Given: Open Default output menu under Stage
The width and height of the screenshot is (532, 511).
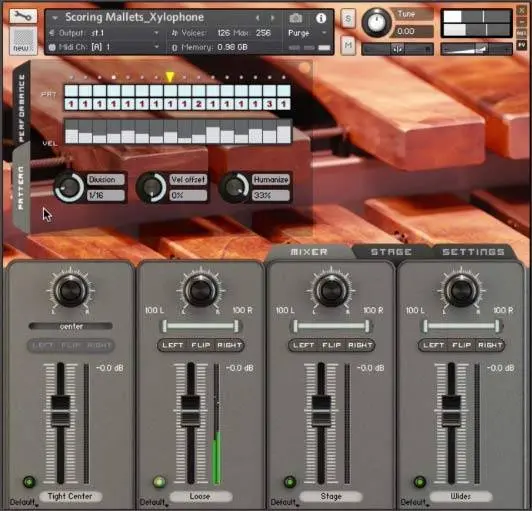Looking at the screenshot, I should point(284,502).
